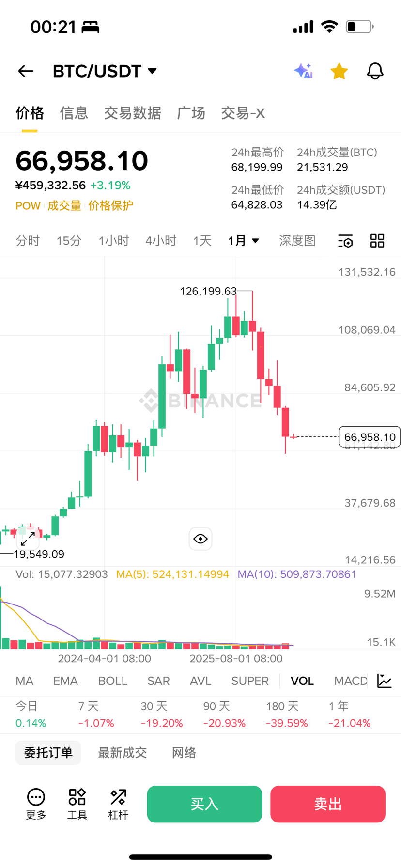401x868 pixels.
Task: Expand the 1月 interval dropdown
Action: [x=244, y=241]
